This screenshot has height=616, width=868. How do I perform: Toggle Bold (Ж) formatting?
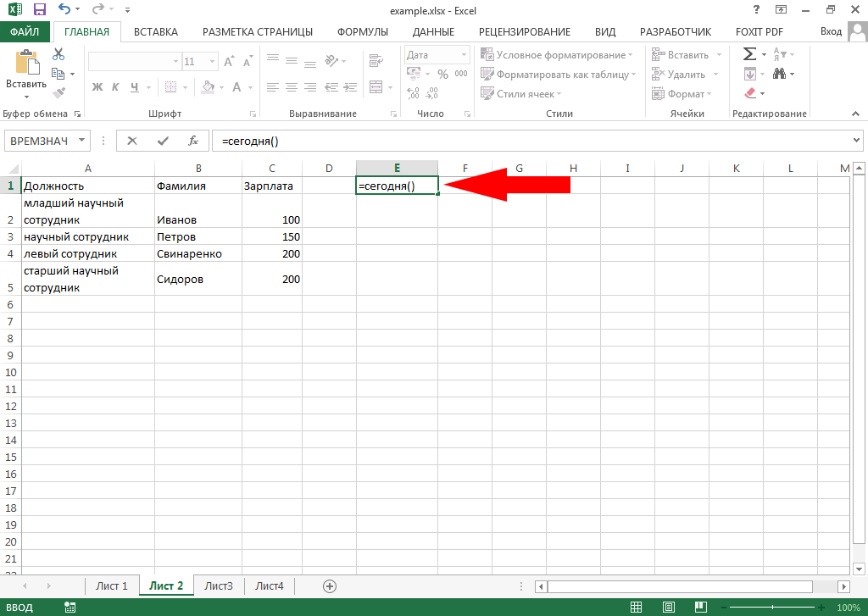point(97,87)
